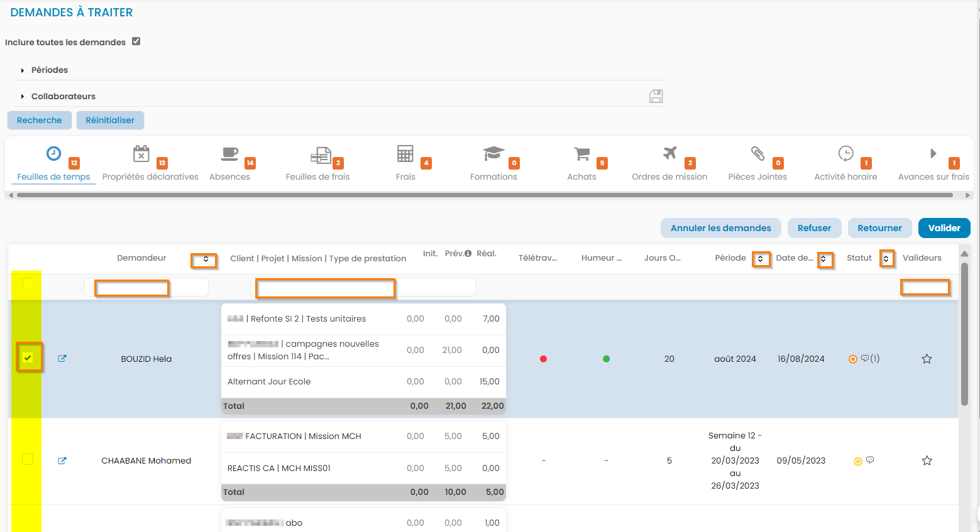Sort the list by Demandeur column
This screenshot has height=532, width=980.
click(x=205, y=259)
